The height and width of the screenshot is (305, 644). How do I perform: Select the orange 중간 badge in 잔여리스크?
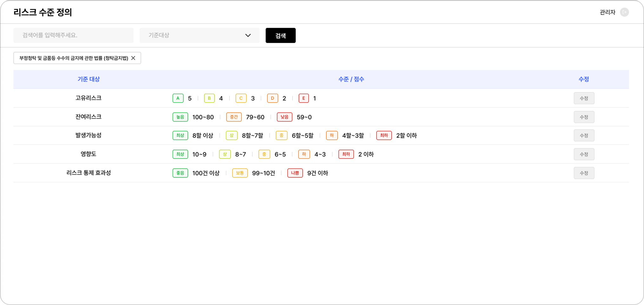click(x=233, y=117)
